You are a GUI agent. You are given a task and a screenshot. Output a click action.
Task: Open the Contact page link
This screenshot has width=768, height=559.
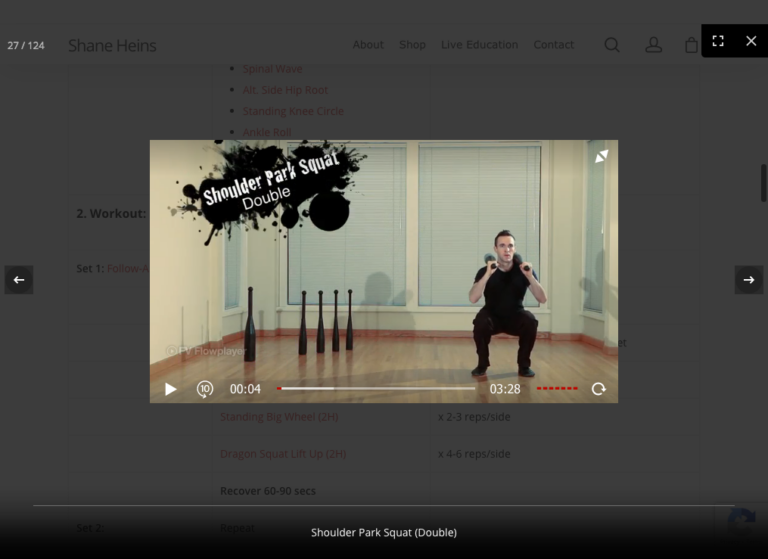554,45
